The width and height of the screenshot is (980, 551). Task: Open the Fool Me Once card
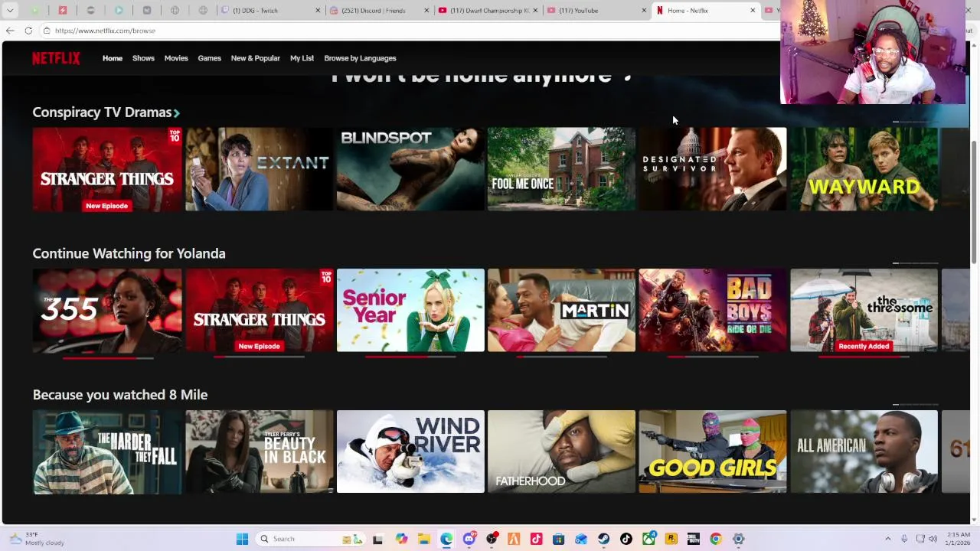click(561, 169)
